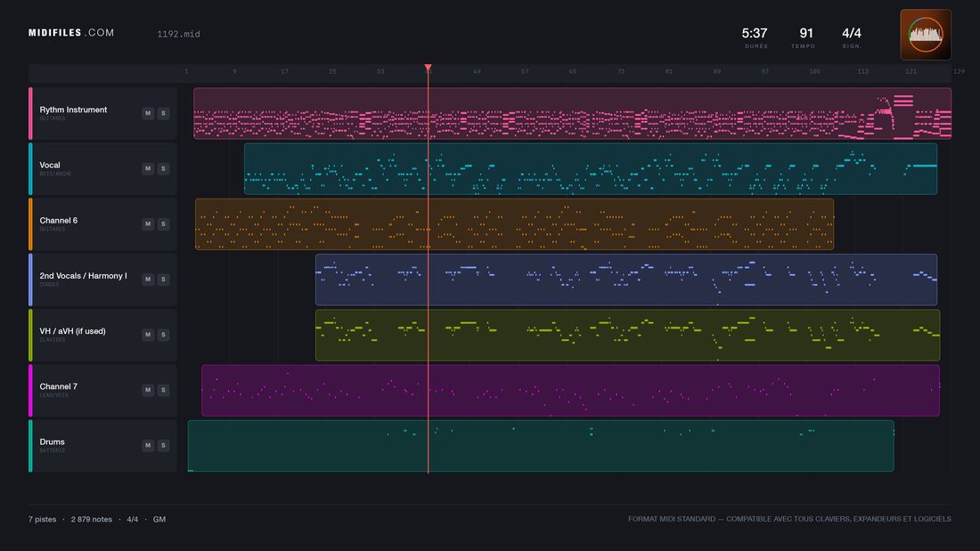
Task: Click the orange Channel 6 note clip
Action: click(514, 223)
